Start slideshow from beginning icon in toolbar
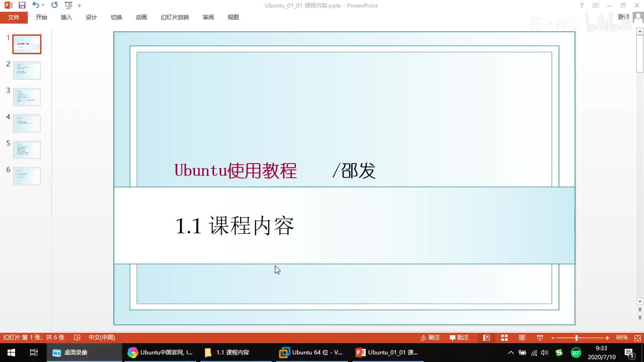 [x=68, y=5]
